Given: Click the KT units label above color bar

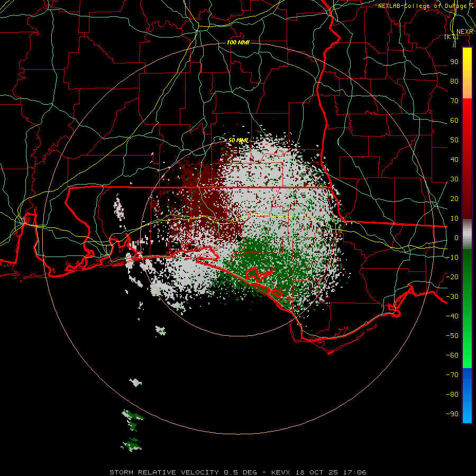Looking at the screenshot, I should click(x=452, y=37).
